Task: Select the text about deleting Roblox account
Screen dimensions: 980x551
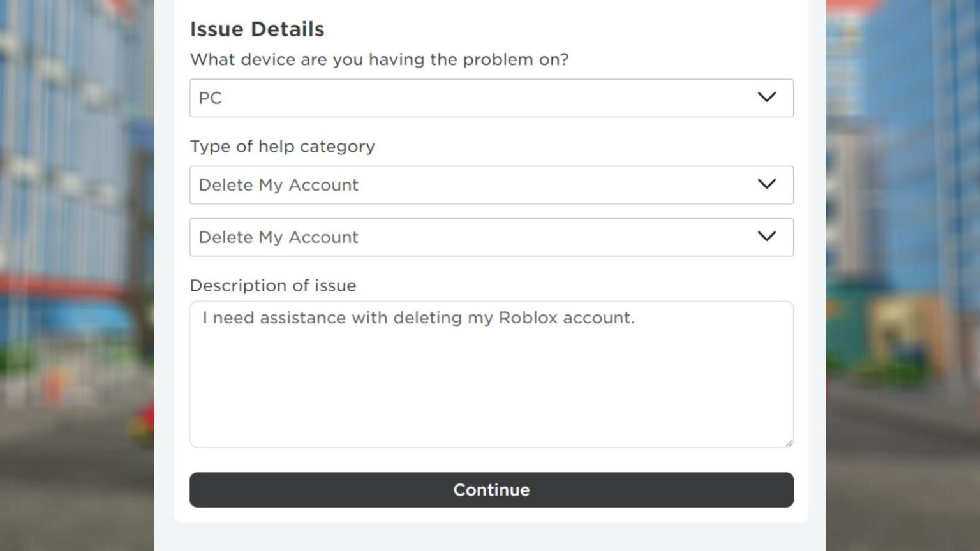Action: click(418, 318)
